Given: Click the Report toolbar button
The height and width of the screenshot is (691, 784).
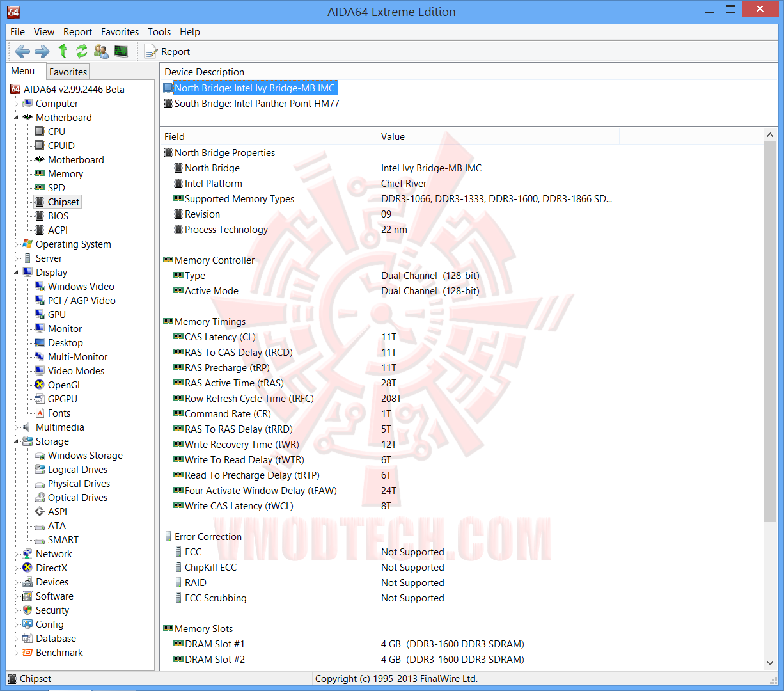Looking at the screenshot, I should (168, 52).
